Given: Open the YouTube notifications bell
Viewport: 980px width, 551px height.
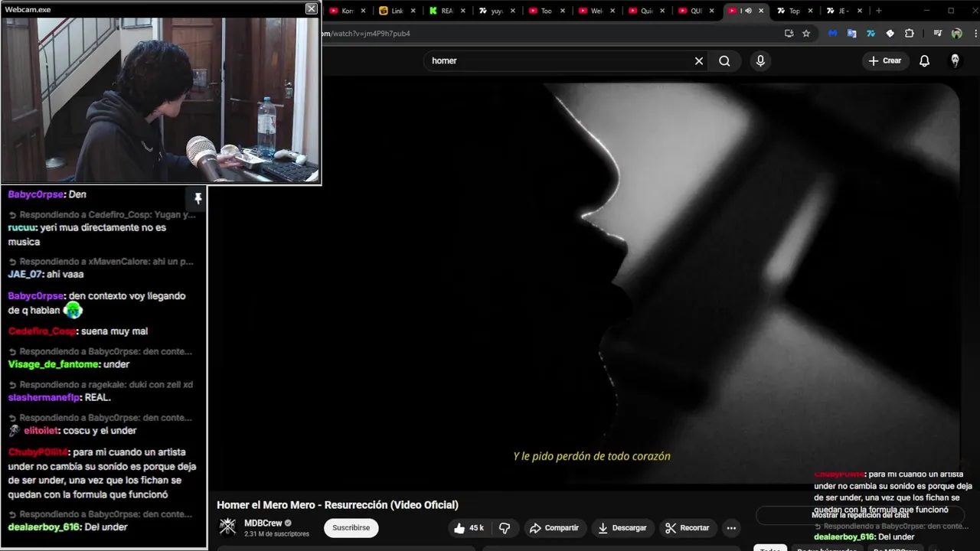Looking at the screenshot, I should [x=924, y=61].
